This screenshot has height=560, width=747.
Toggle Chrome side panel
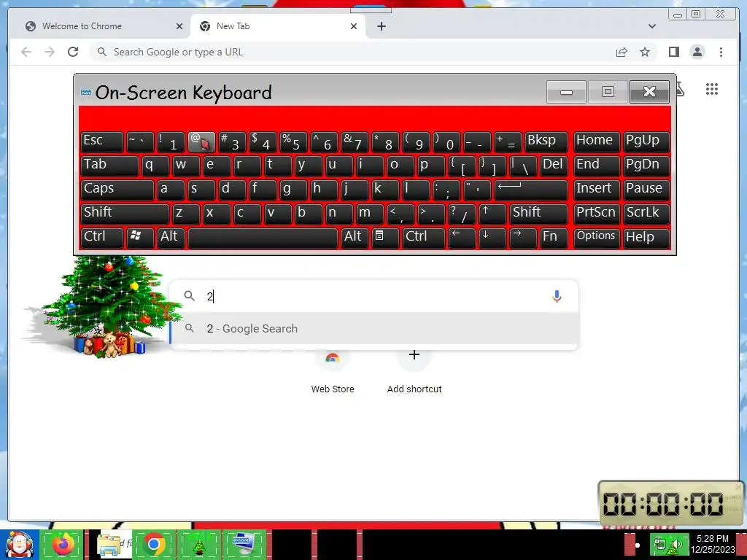[x=673, y=52]
